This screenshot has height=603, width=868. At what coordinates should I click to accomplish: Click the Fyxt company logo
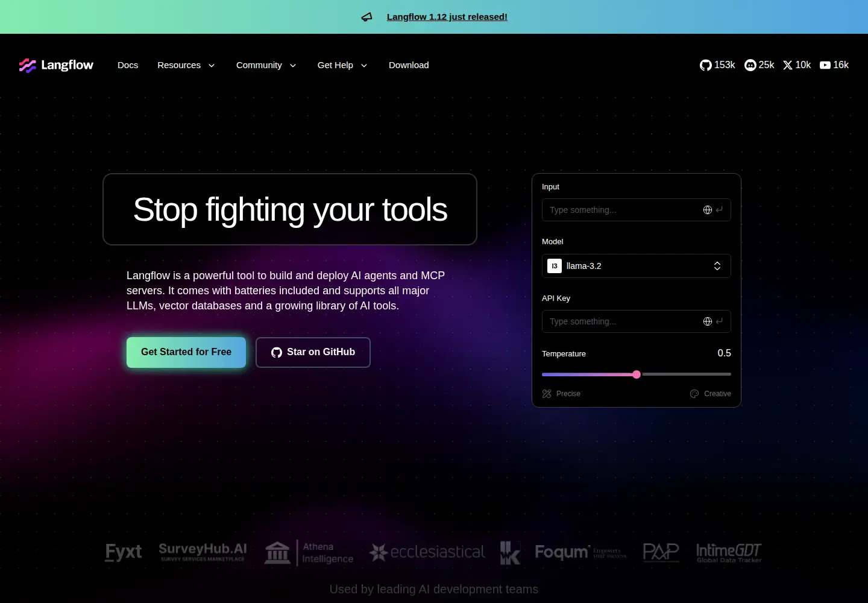click(124, 552)
